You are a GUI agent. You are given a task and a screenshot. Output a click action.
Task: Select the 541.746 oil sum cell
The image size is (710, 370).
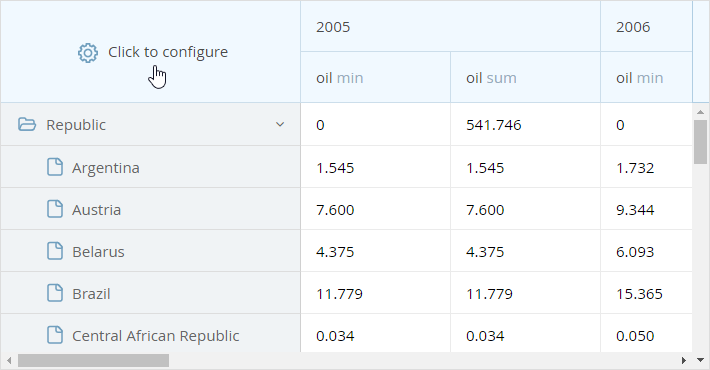525,125
